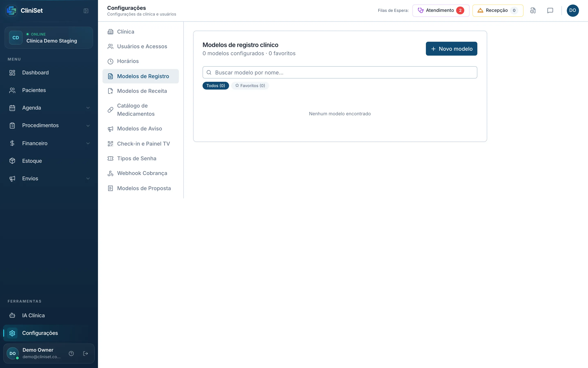This screenshot has height=368, width=588.
Task: Click the Check-in QR code icon
Action: pos(110,144)
